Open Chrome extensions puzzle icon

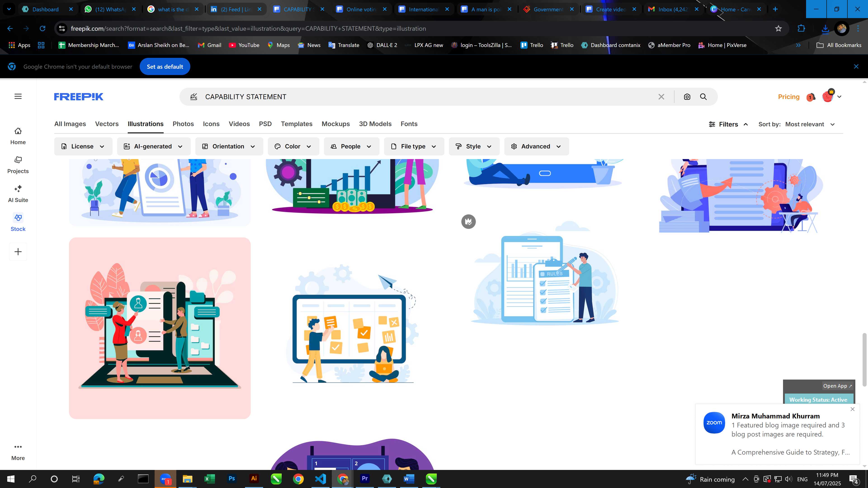[801, 29]
